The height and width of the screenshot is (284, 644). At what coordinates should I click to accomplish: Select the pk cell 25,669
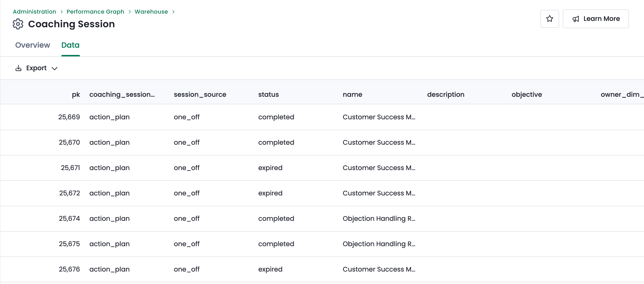coord(69,117)
